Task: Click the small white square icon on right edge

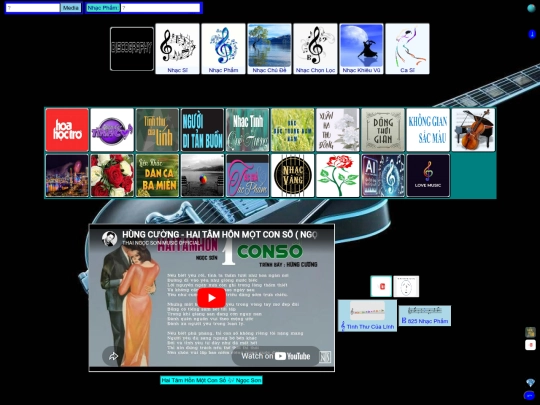Action: [530, 345]
